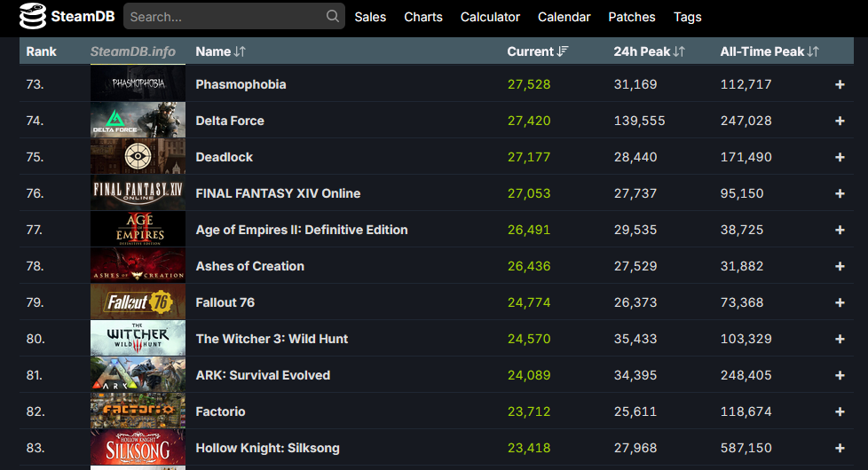The height and width of the screenshot is (470, 868).
Task: Open the Ashes of Creation game page
Action: pyautogui.click(x=249, y=266)
